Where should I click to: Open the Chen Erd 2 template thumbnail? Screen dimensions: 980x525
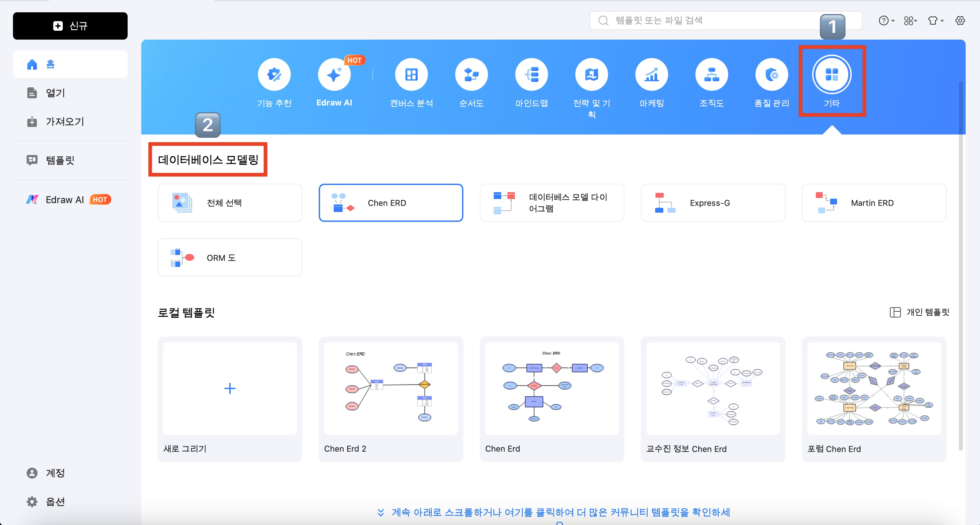[391, 388]
